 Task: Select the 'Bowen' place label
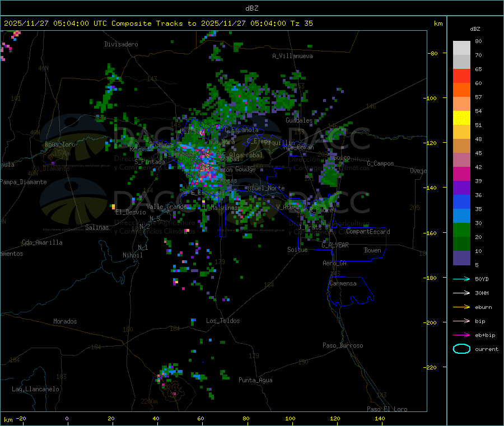tap(372, 250)
